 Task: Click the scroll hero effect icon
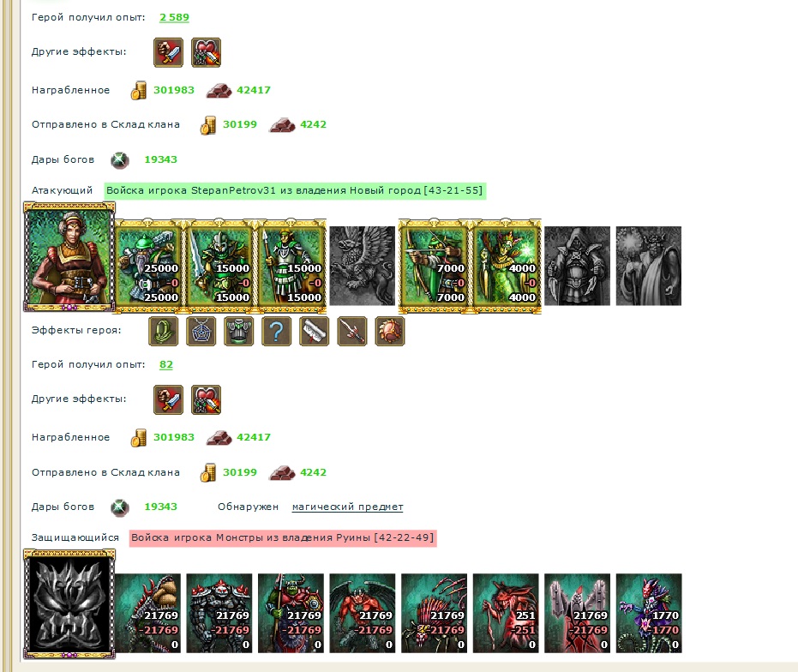tap(314, 332)
